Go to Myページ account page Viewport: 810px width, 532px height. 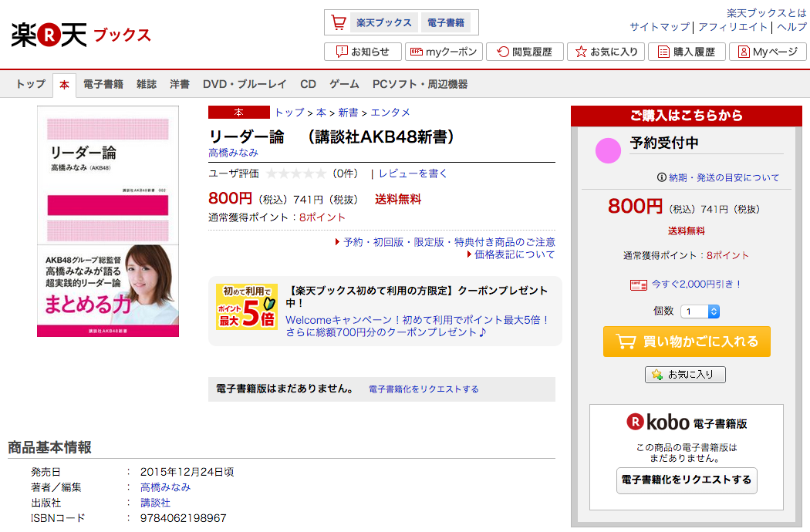coord(768,52)
